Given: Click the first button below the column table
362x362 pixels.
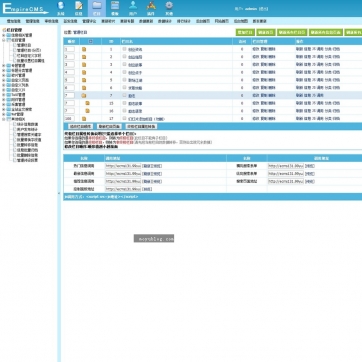Looking at the screenshot, I should point(80,127).
